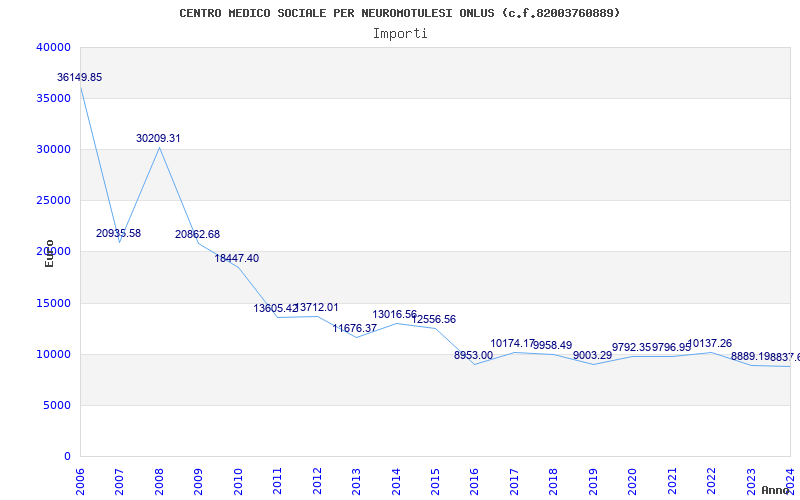Click the Importi subtitle
The height and width of the screenshot is (500, 800).
[400, 33]
